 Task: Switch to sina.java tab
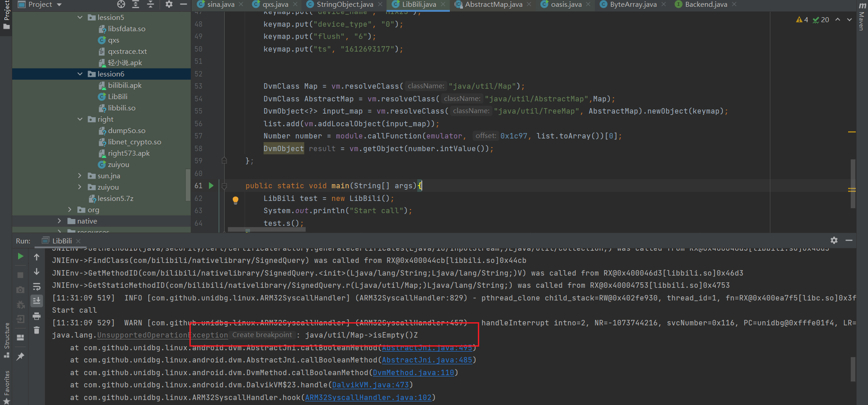221,5
